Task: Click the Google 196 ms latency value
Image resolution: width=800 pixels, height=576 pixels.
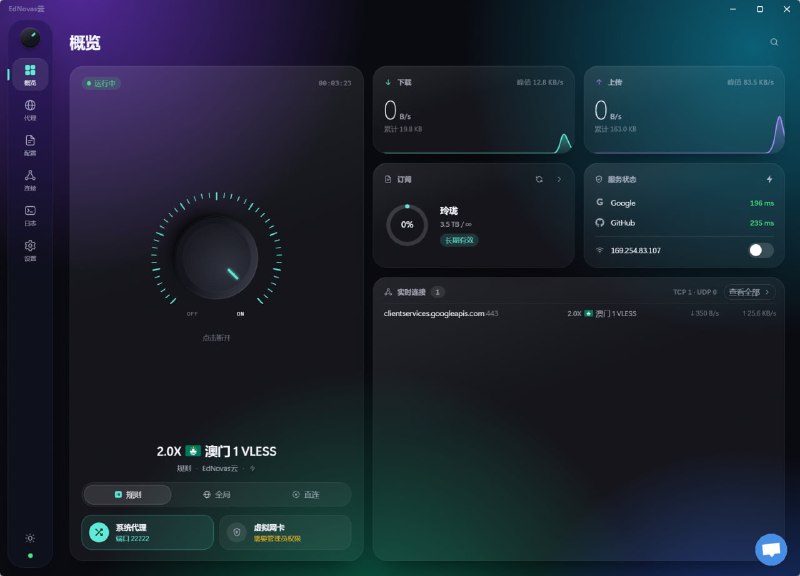Action: (762, 203)
